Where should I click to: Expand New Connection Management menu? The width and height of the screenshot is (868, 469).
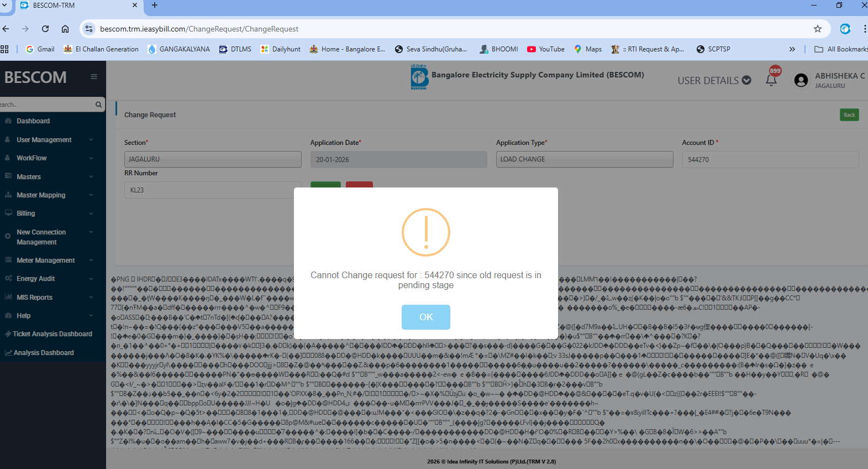[x=41, y=237]
